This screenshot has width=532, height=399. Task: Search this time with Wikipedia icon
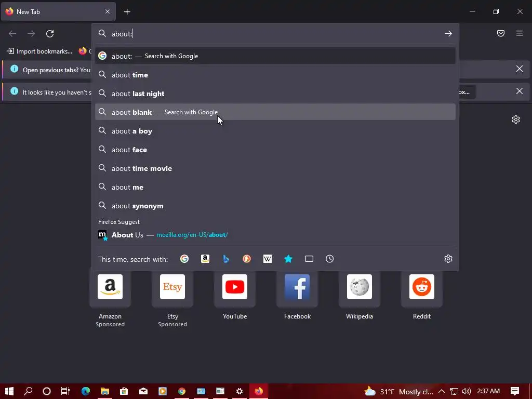tap(268, 259)
